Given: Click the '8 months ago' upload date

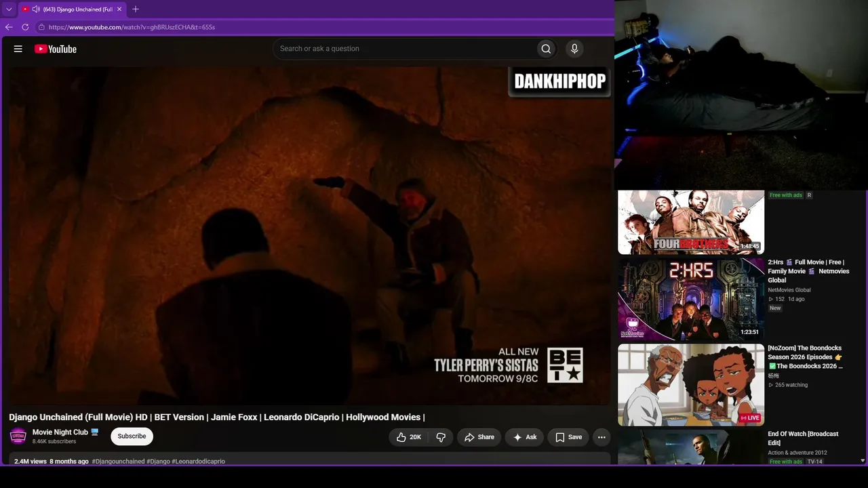Looking at the screenshot, I should (x=69, y=462).
